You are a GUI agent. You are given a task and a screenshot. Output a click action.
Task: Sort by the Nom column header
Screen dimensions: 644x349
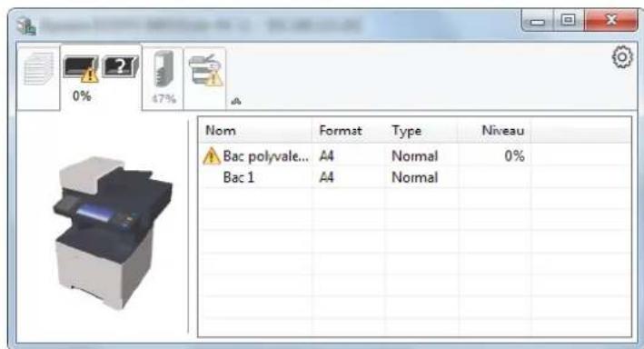[x=254, y=131]
